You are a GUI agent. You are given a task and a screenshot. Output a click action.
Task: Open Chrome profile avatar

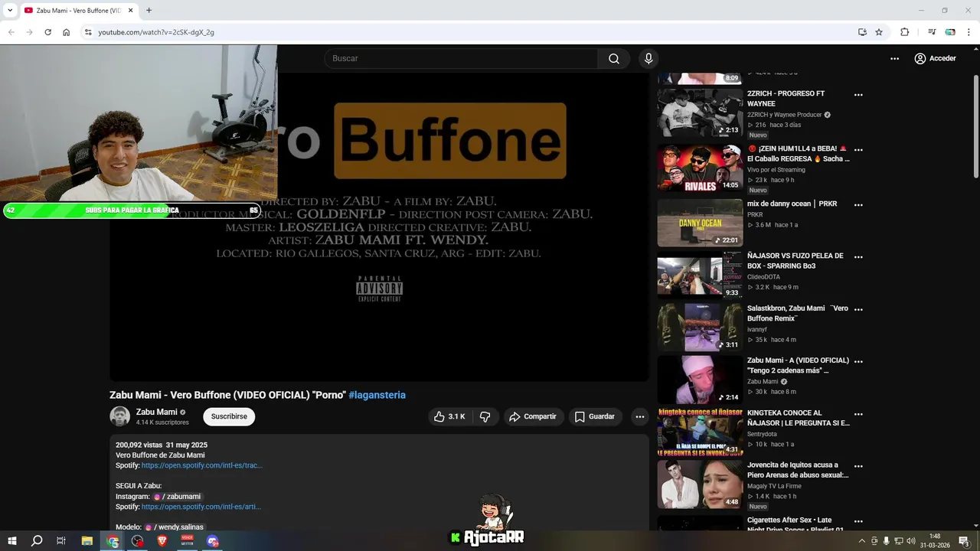950,32
